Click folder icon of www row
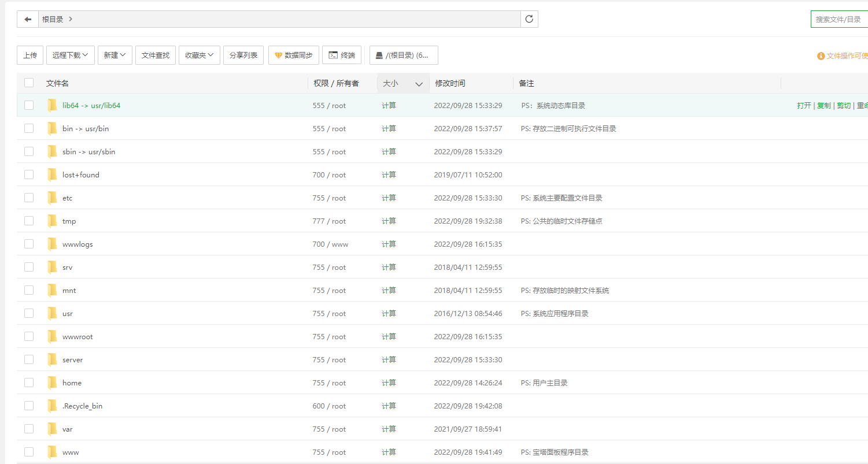Image resolution: width=868 pixels, height=464 pixels. 53,452
